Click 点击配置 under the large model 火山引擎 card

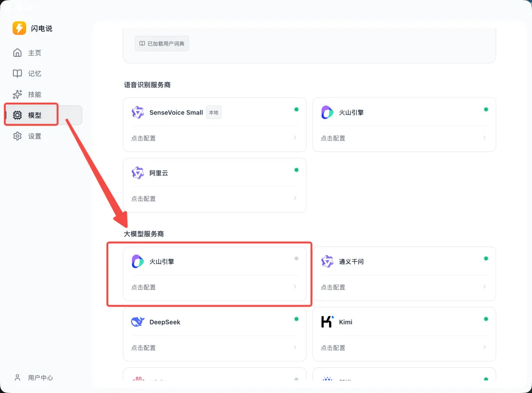tap(143, 287)
